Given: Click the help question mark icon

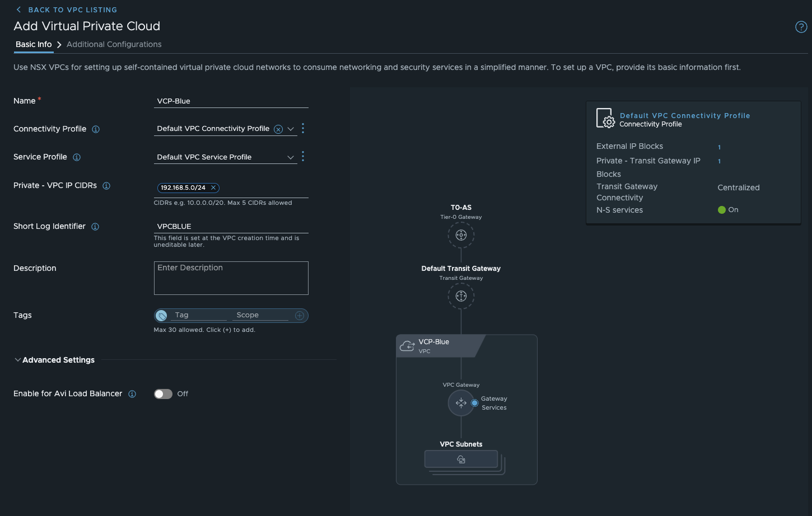Looking at the screenshot, I should pyautogui.click(x=801, y=27).
